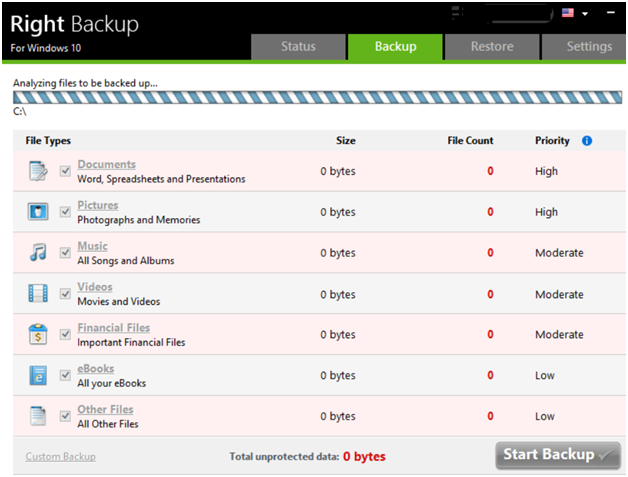Toggle the Music checkbox
Viewport: 628px width, 477px height.
(65, 253)
